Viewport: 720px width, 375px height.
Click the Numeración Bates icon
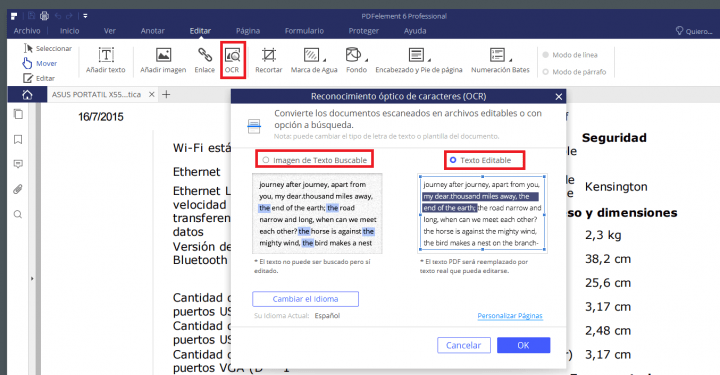(x=497, y=55)
